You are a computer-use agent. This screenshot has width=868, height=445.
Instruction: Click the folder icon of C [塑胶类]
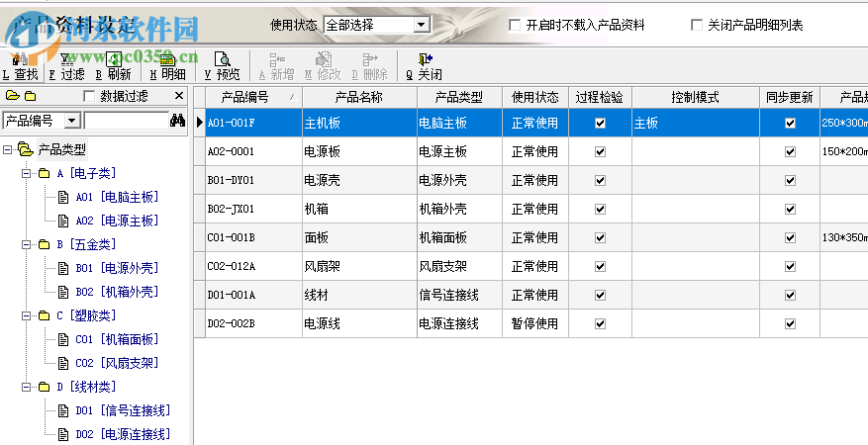point(45,315)
